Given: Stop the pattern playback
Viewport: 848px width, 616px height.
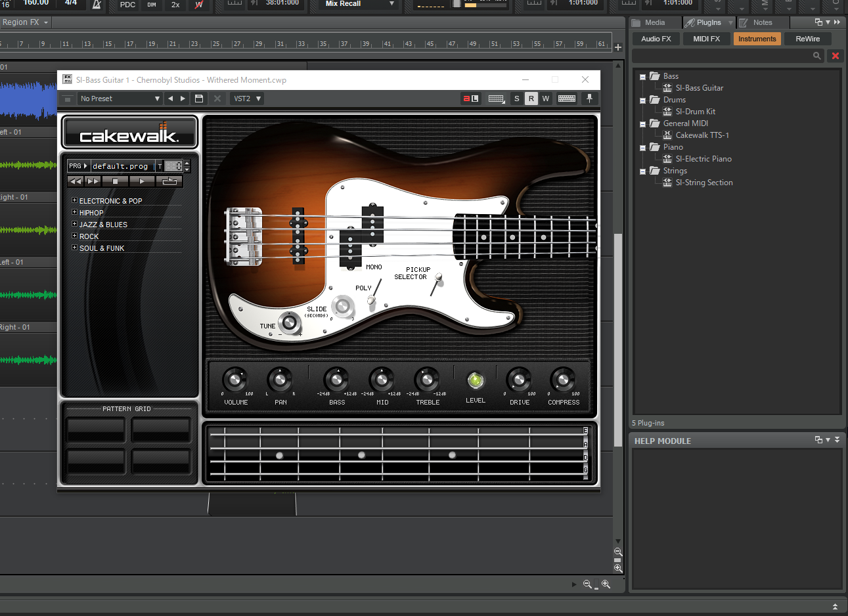Looking at the screenshot, I should click(115, 181).
